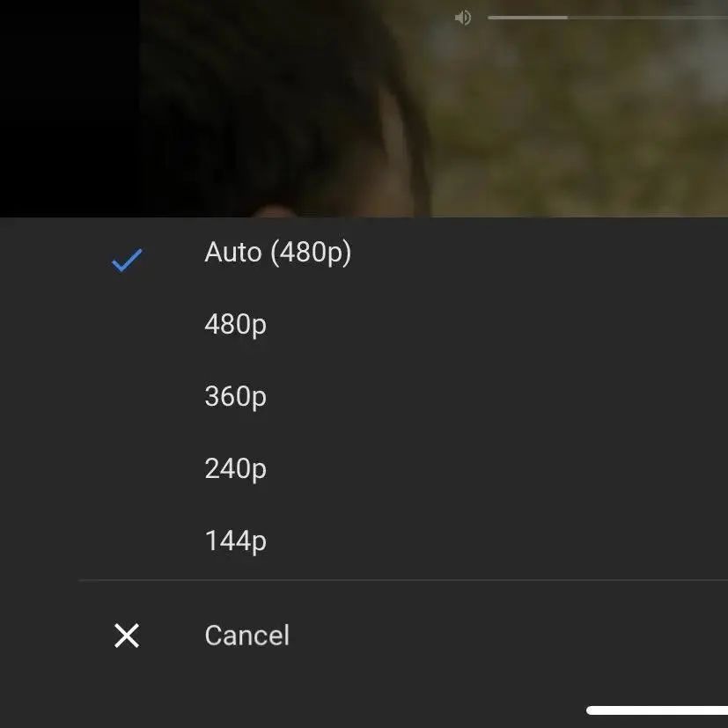Viewport: 728px width, 728px height.
Task: Select the Auto (480p) quality option
Action: pyautogui.click(x=277, y=253)
